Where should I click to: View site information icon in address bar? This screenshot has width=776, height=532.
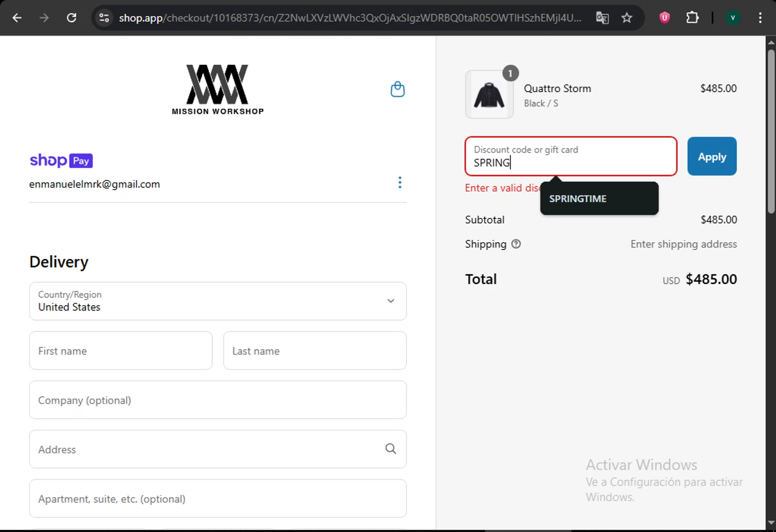(x=104, y=18)
